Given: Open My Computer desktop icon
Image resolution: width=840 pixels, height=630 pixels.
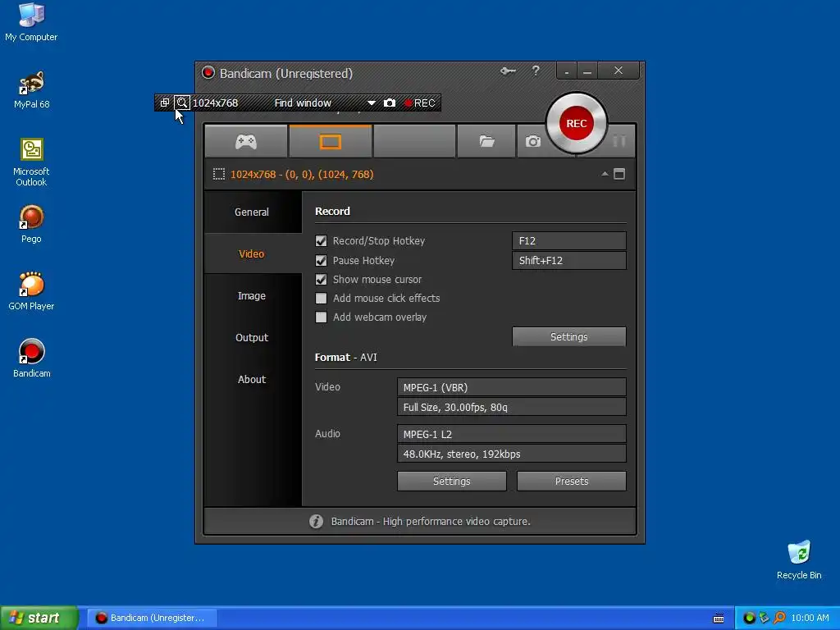Looking at the screenshot, I should 31,22.
